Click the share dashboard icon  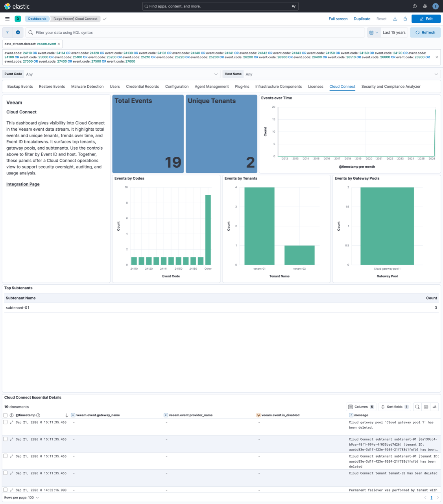coord(405,19)
